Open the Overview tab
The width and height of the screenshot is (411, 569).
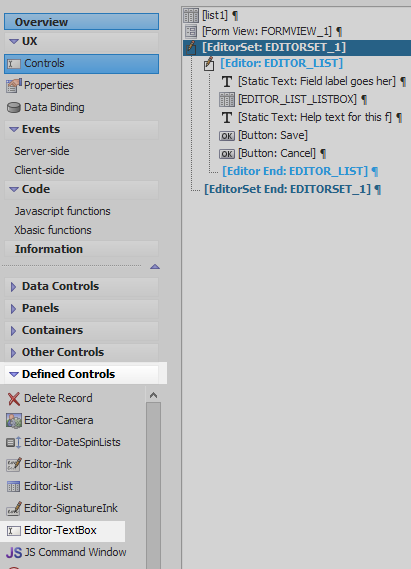82,22
